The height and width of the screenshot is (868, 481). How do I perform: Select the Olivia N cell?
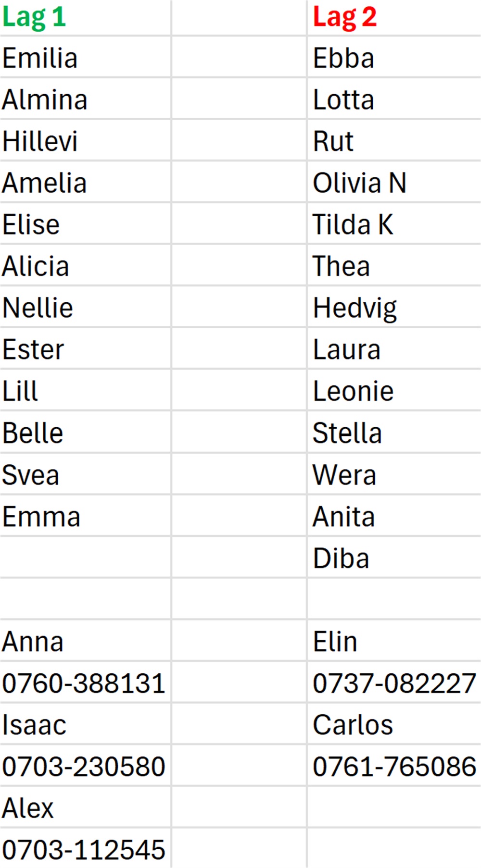(360, 183)
